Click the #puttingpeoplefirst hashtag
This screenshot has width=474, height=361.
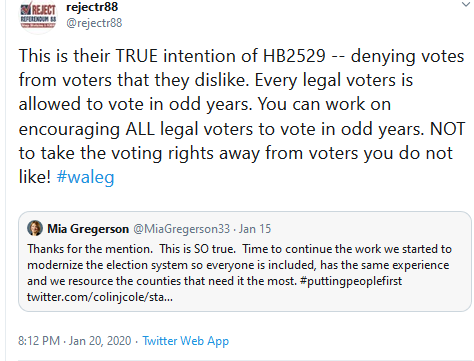[x=351, y=281]
